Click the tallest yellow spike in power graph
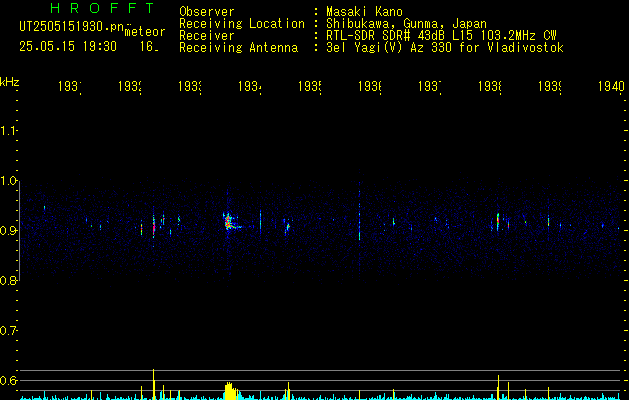Viewport: 629px width, 400px height. pyautogui.click(x=154, y=384)
